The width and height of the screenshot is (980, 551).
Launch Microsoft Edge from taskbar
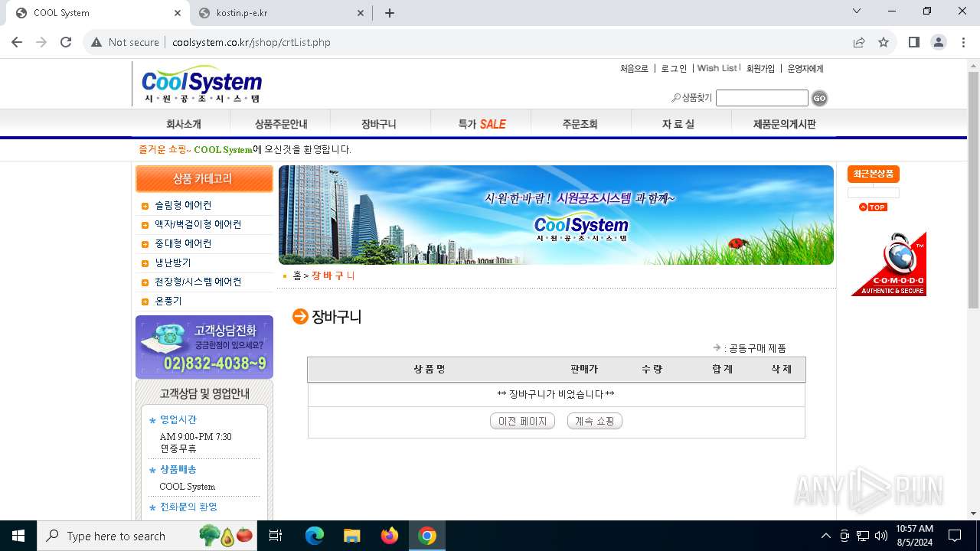(x=315, y=536)
